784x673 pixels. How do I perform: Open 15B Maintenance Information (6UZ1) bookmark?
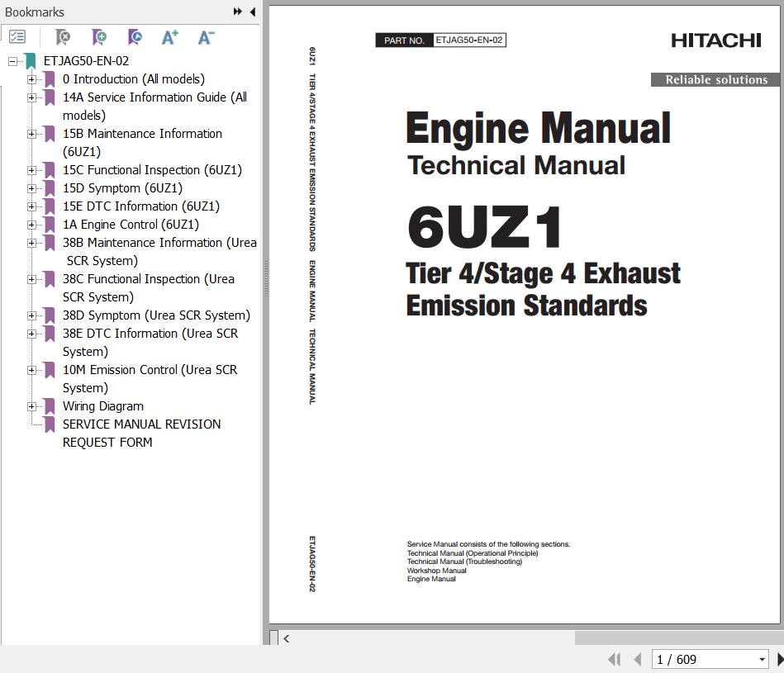click(142, 142)
